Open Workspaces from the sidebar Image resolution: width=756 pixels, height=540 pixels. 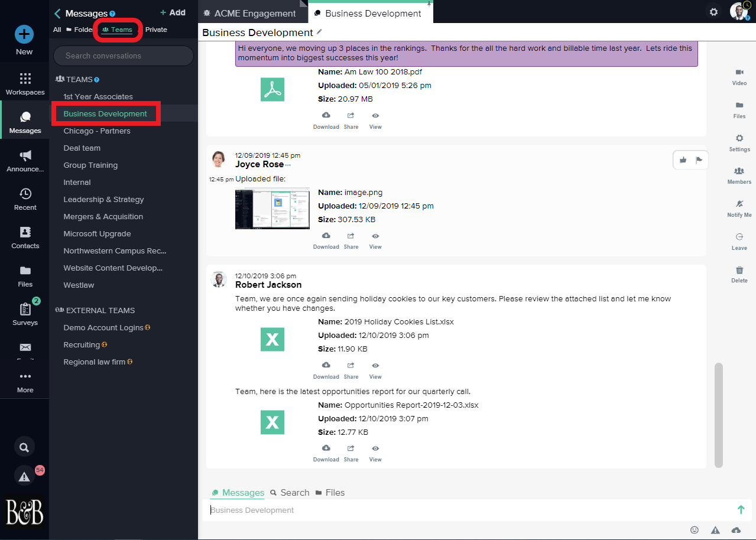(25, 84)
